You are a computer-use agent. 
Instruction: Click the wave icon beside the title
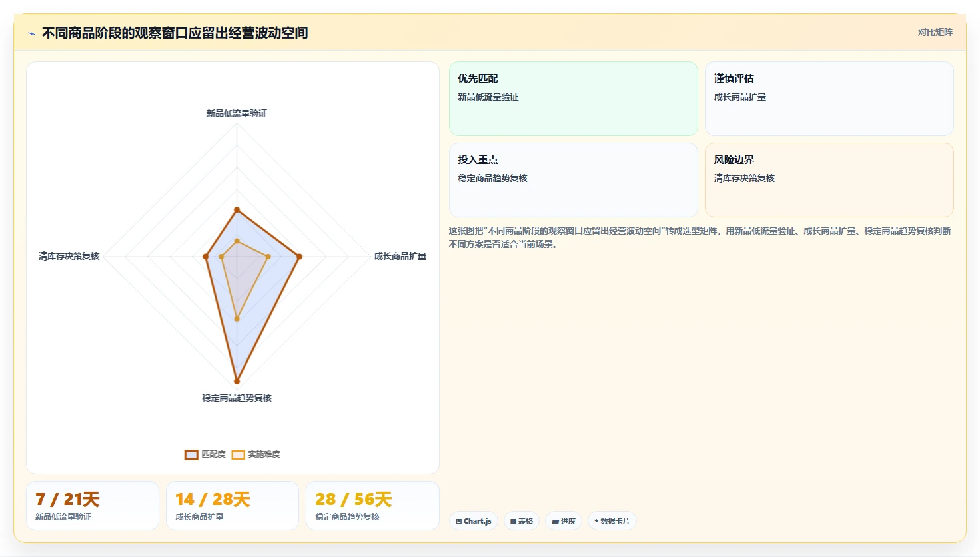click(x=31, y=33)
